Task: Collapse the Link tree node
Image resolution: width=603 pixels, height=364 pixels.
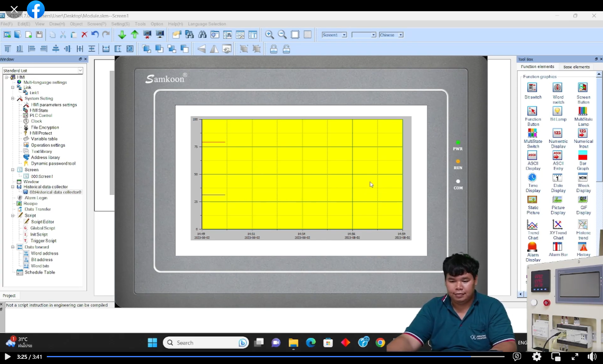Action: coord(13,87)
